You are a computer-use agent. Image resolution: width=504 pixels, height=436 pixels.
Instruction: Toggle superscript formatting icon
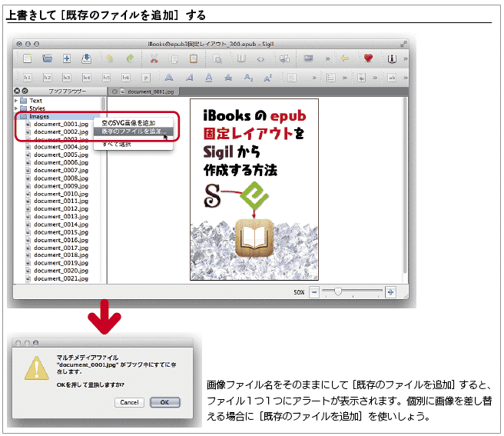[267, 78]
